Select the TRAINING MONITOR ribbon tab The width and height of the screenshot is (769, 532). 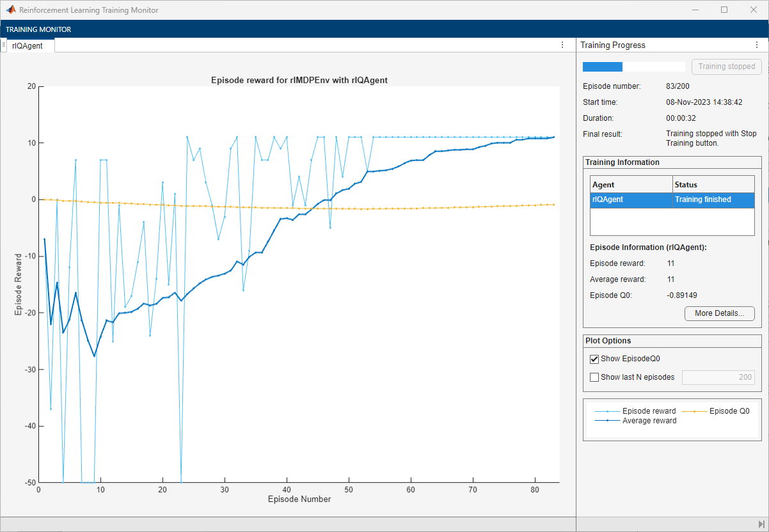click(x=38, y=29)
